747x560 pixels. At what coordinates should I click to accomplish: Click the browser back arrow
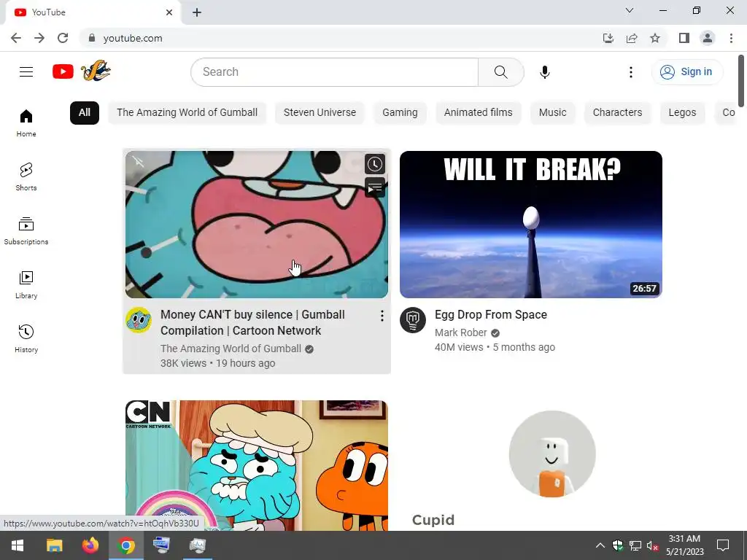(16, 38)
